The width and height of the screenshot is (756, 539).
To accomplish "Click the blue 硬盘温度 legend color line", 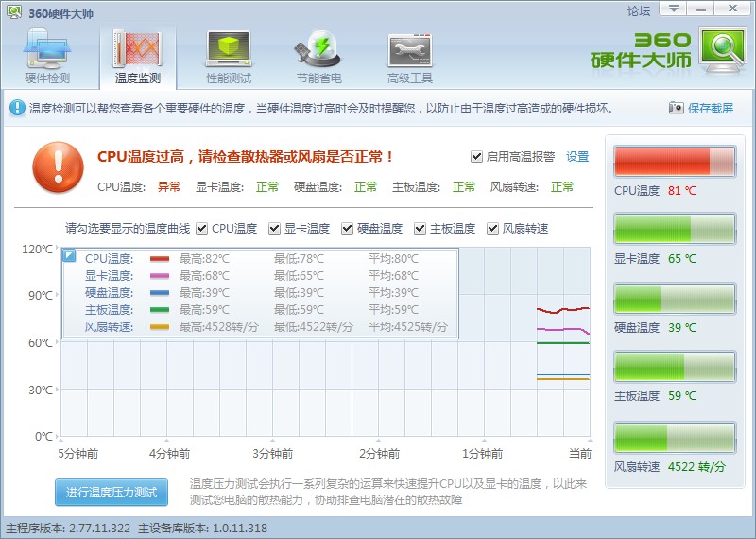I will 160,293.
